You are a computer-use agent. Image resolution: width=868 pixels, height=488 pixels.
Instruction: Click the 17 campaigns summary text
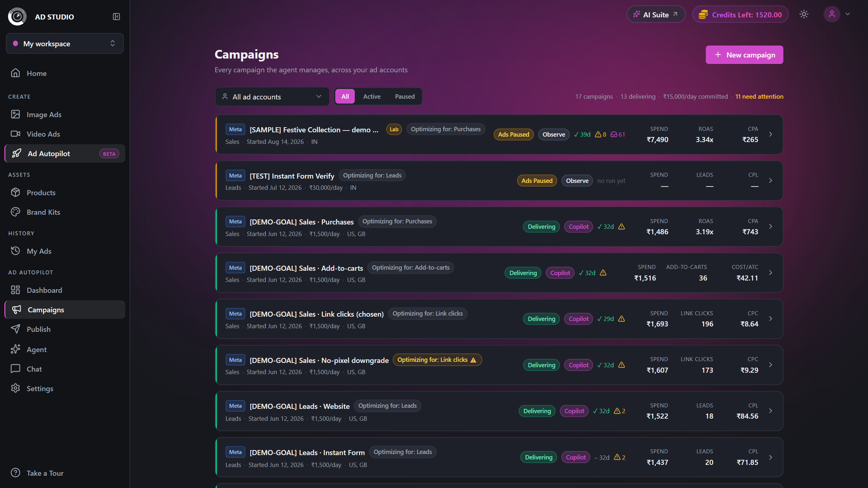click(594, 97)
